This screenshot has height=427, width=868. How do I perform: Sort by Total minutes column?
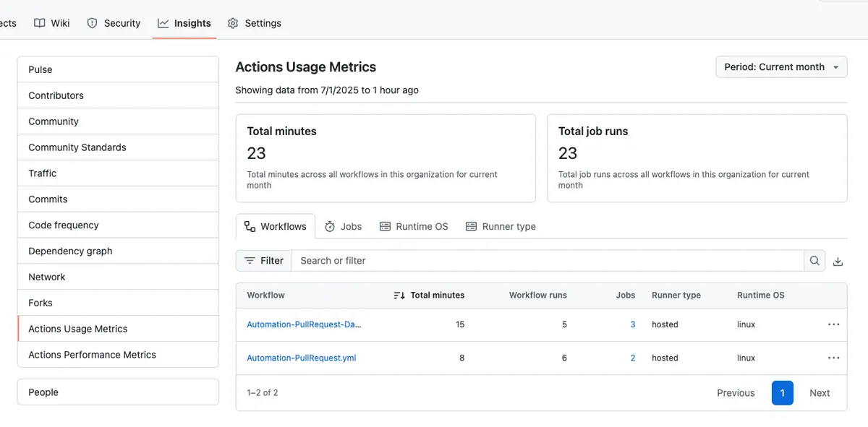(x=429, y=295)
